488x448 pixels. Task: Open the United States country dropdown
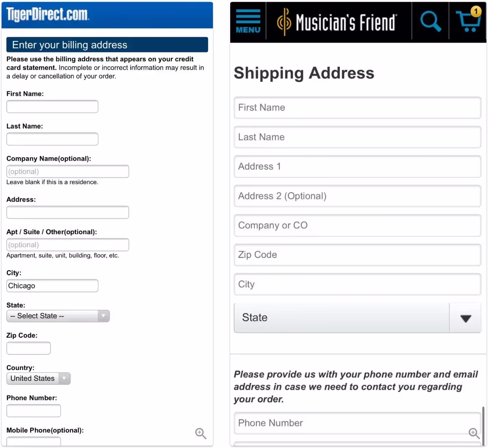click(38, 379)
